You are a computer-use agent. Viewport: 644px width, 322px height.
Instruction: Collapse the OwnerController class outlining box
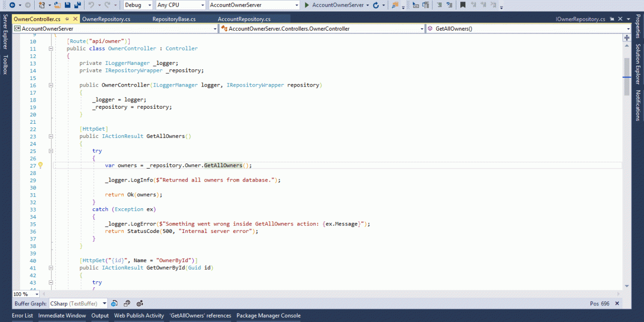coord(50,49)
